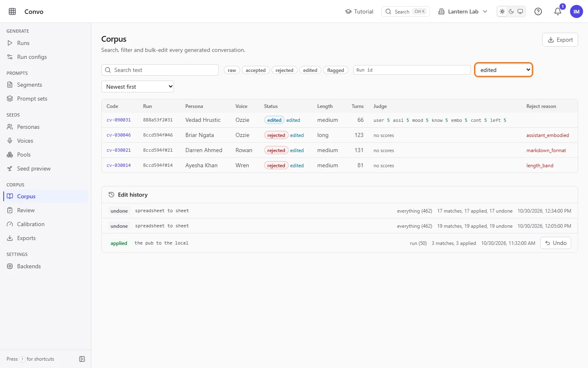Toggle the rejected status filter chip
This screenshot has width=588, height=368.
pyautogui.click(x=284, y=70)
